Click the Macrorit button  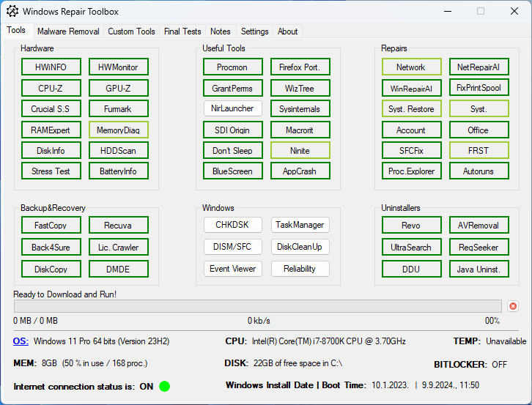click(300, 130)
